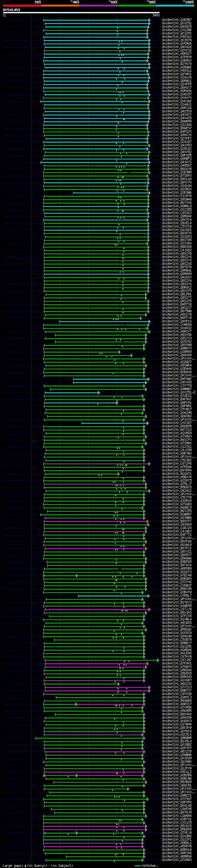Viewport: 197px width, 868px height.
Task: Select label UniRef100_Q40426
Action: click(x=177, y=47)
